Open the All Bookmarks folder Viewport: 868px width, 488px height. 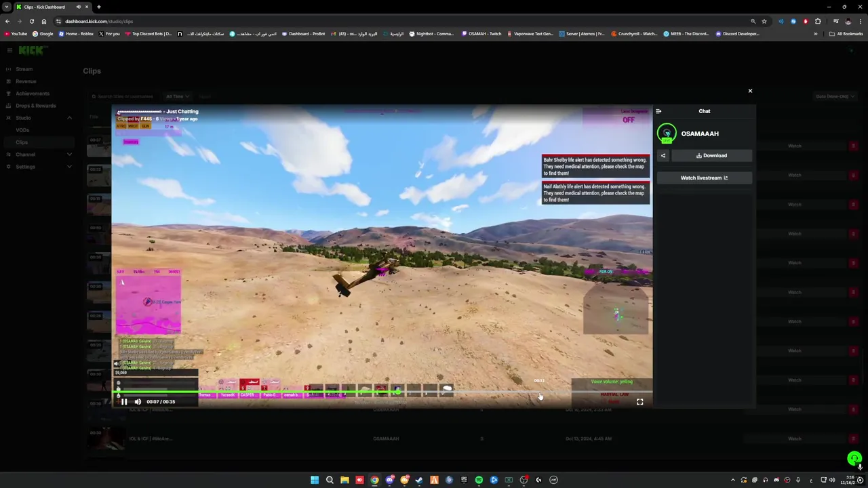[x=846, y=34]
